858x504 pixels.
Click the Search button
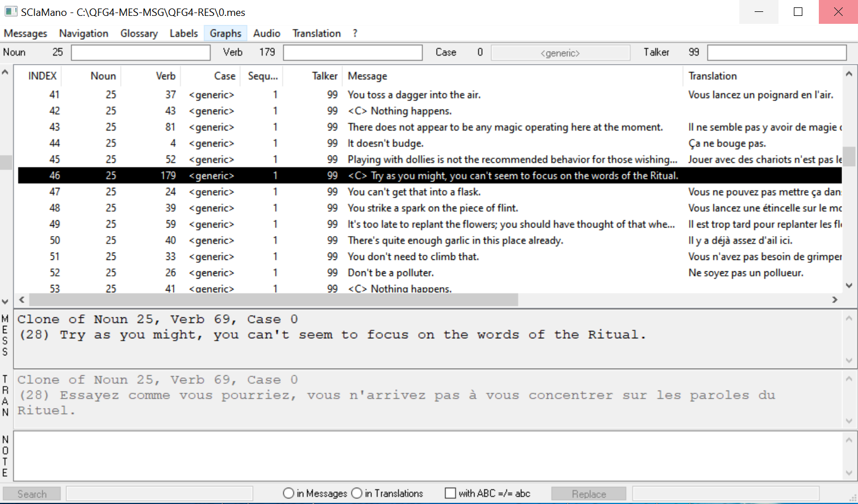(32, 494)
